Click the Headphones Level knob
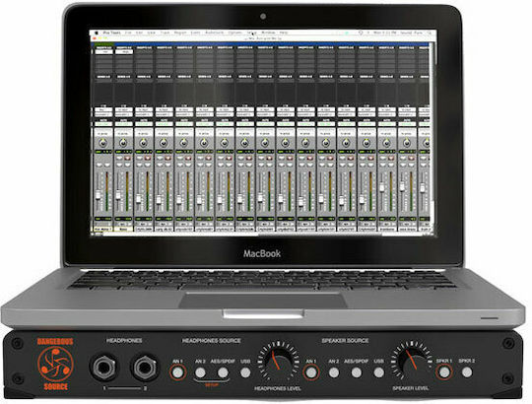Viewport: 532px width, 404px height. pyautogui.click(x=278, y=363)
